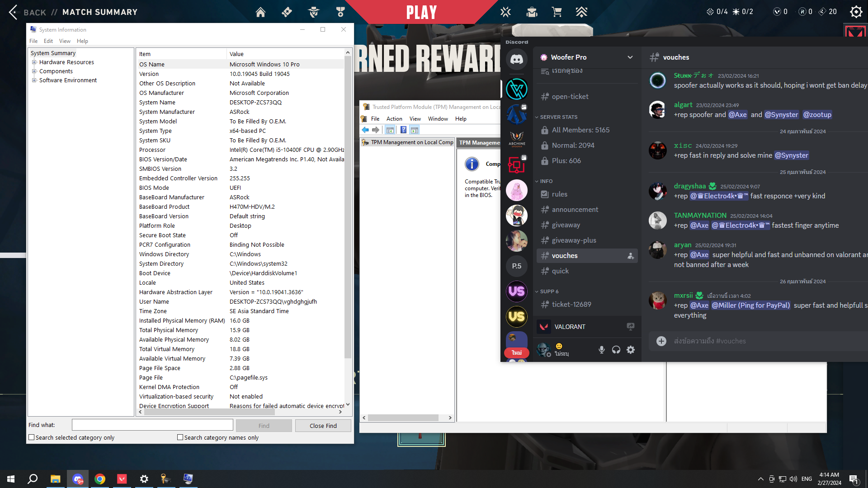The image size is (868, 488).
Task: Open Window menu in TPM Management
Action: point(438,119)
